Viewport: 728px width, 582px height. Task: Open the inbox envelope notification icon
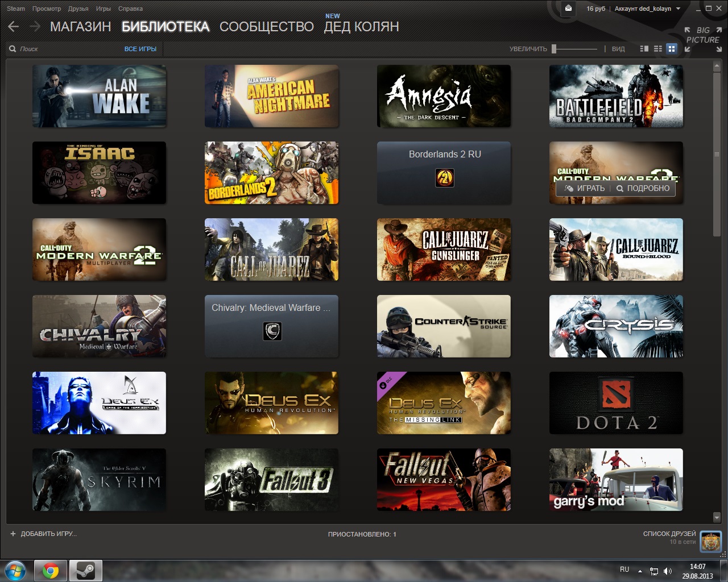pos(568,9)
